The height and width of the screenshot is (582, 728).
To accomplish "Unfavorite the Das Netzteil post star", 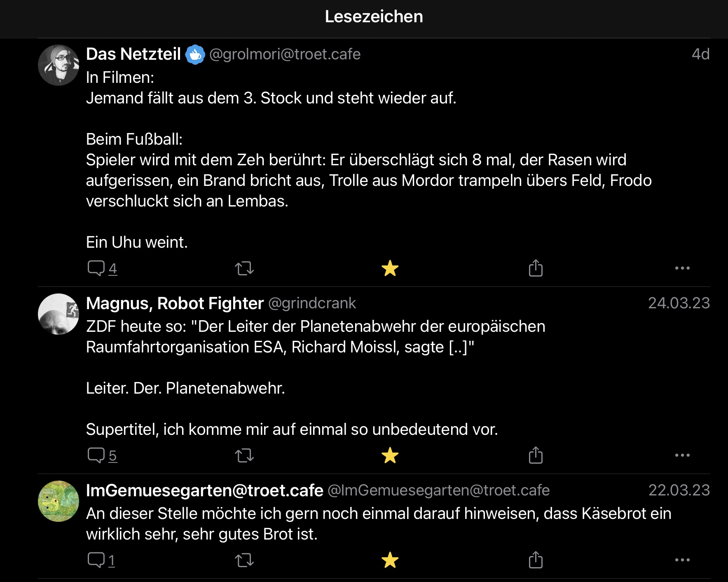I will coord(390,268).
